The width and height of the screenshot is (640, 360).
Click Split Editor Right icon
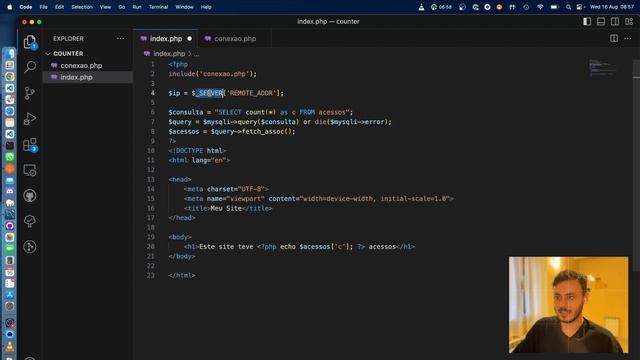tap(614, 38)
